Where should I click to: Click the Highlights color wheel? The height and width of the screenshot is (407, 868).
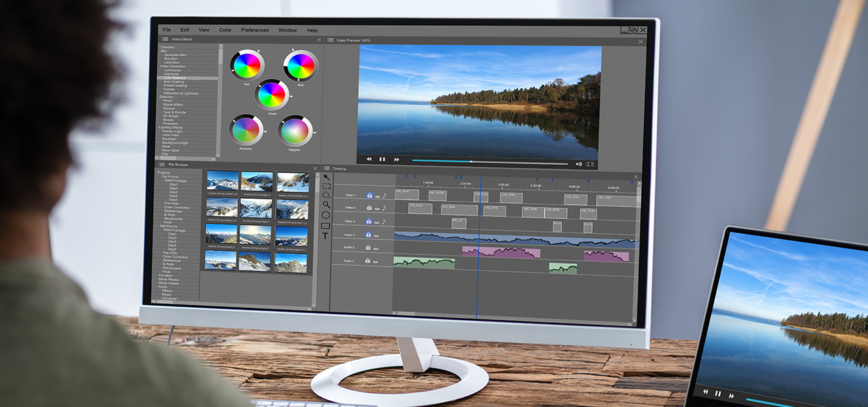(x=295, y=130)
